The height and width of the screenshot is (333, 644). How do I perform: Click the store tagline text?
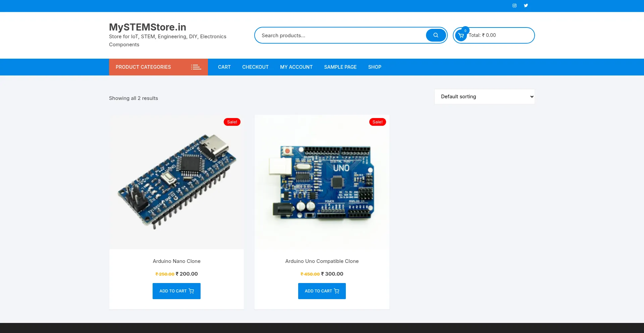coord(168,41)
